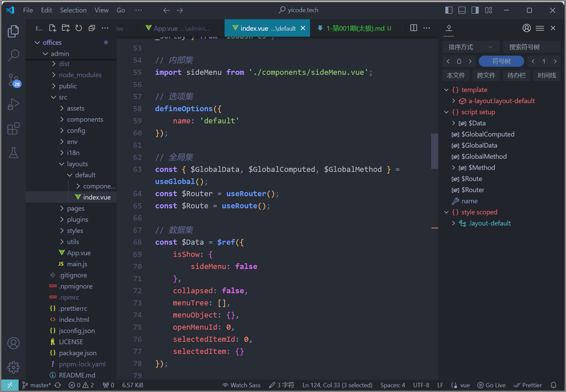This screenshot has height=392, width=566.
Task: Open the Accounts menu in activity bar
Action: click(x=13, y=343)
